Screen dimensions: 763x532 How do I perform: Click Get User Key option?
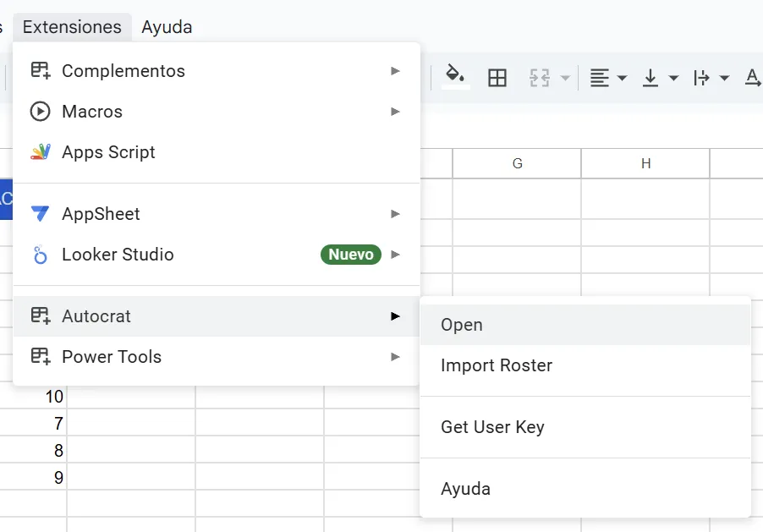pos(585,427)
